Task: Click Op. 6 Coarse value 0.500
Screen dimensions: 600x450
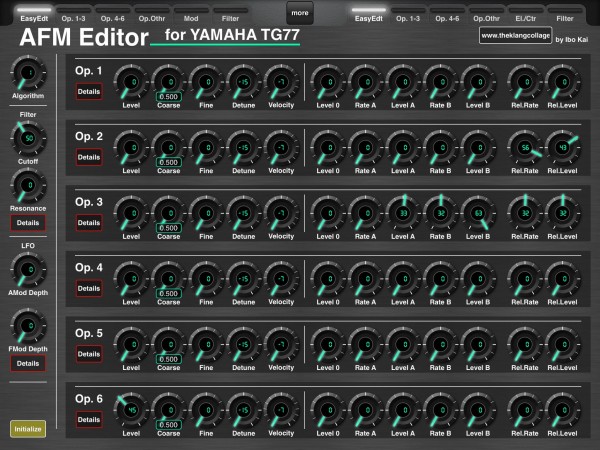Action: click(169, 425)
